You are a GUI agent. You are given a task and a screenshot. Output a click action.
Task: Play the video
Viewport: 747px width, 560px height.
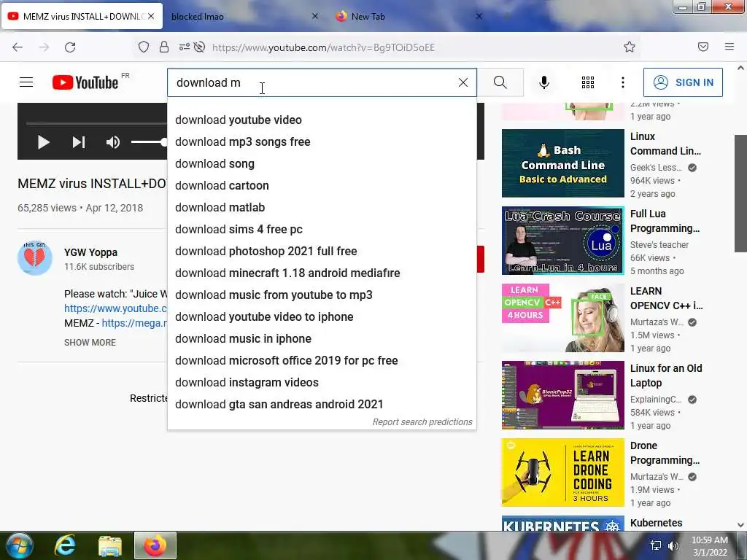[x=43, y=142]
